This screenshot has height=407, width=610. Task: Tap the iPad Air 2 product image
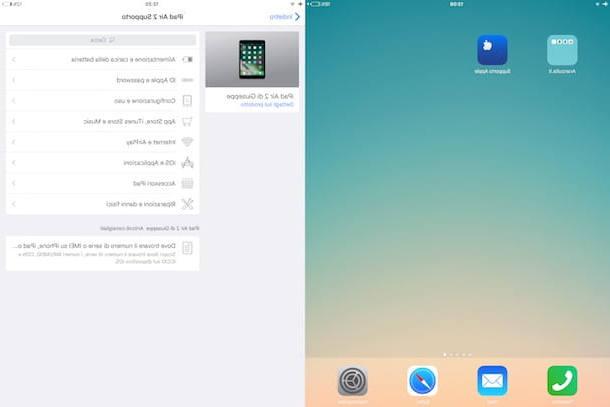coord(252,59)
